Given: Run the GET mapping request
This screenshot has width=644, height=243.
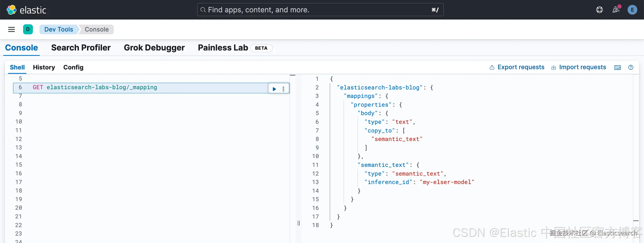Looking at the screenshot, I should pyautogui.click(x=274, y=89).
